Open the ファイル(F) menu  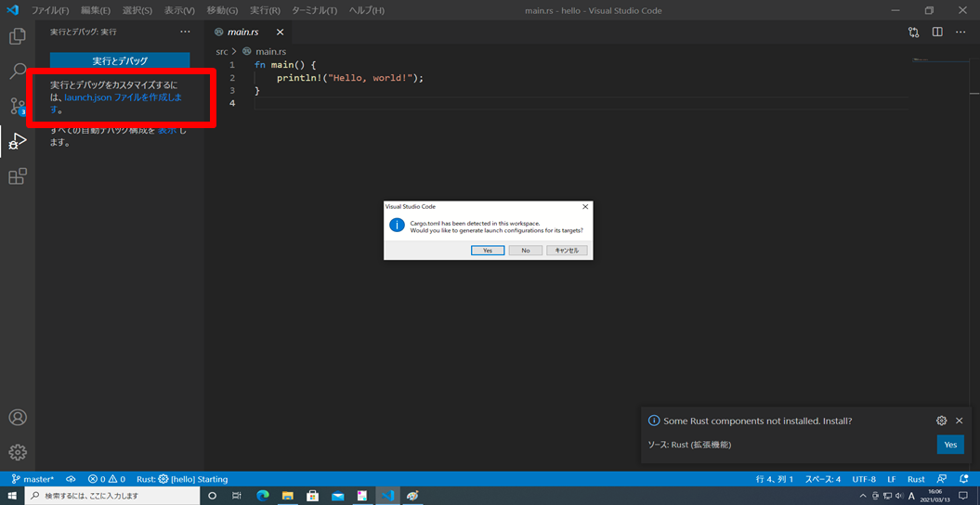[50, 10]
